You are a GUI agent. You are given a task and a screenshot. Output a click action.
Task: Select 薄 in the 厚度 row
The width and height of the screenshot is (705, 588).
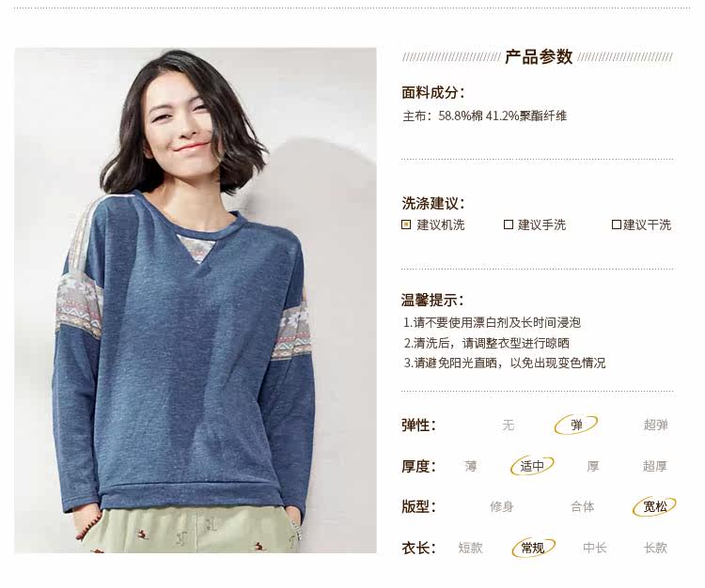tap(471, 466)
